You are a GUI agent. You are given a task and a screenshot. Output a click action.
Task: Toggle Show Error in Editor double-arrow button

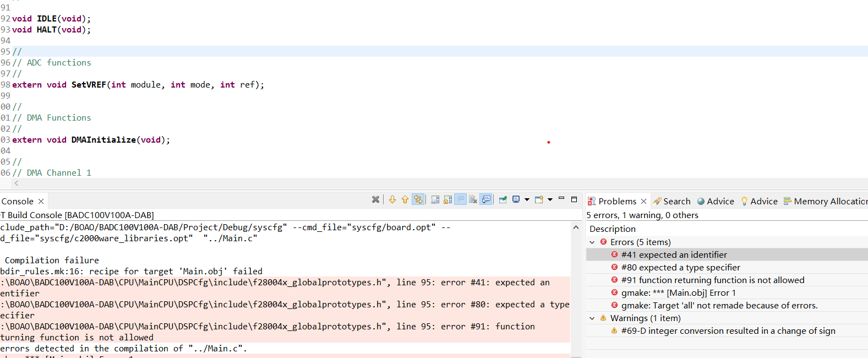point(418,199)
